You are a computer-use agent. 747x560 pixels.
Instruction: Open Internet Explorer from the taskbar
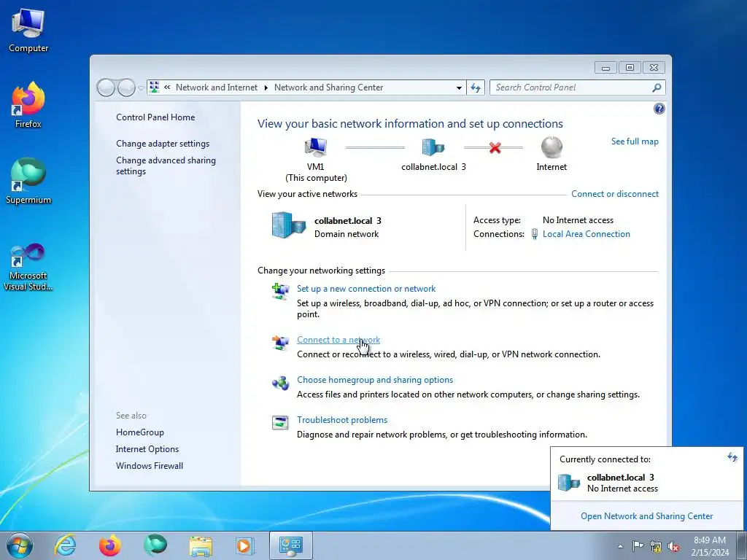click(65, 545)
